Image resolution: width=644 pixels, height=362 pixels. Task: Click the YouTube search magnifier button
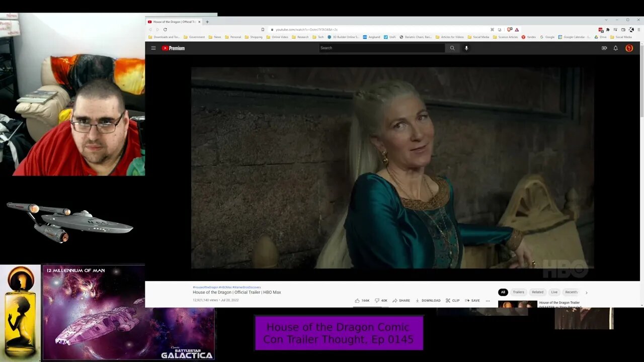coord(452,48)
